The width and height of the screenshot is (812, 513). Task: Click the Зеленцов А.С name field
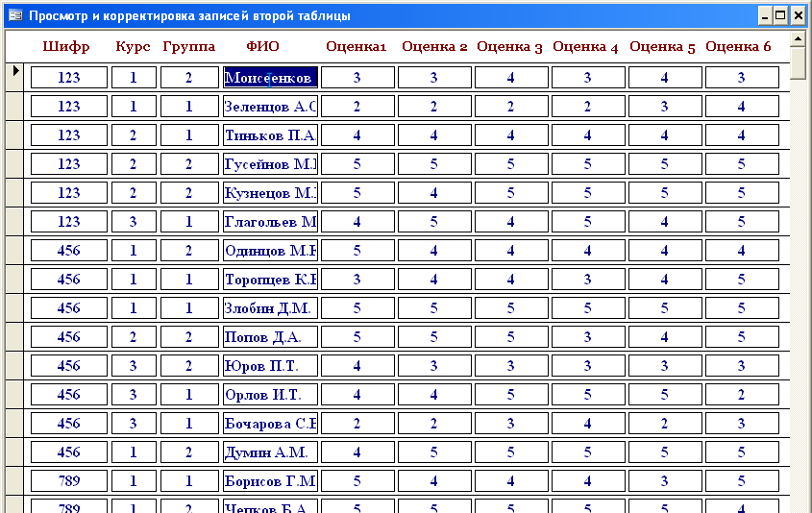click(x=270, y=107)
